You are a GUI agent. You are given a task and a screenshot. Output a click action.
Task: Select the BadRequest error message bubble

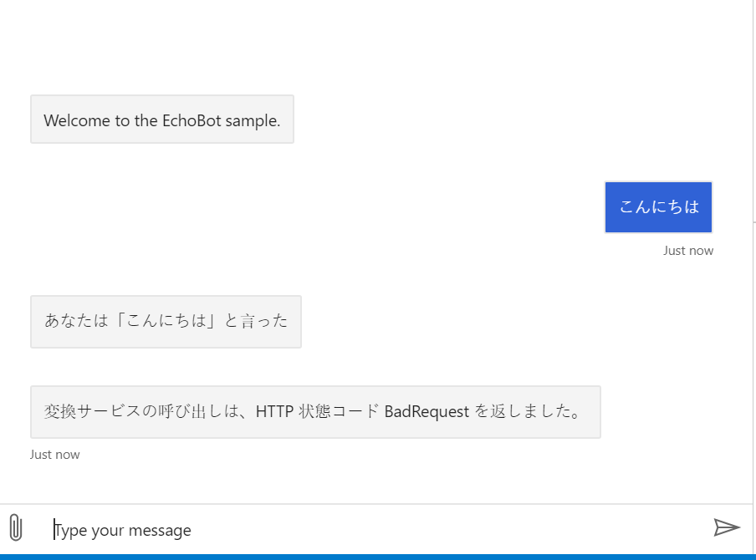click(315, 411)
